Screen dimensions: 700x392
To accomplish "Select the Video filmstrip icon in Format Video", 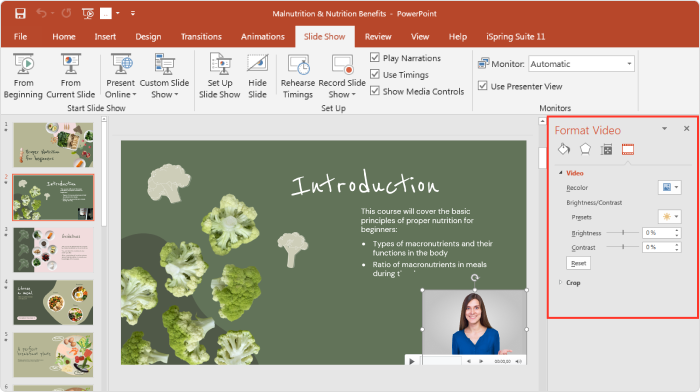I will pos(628,149).
